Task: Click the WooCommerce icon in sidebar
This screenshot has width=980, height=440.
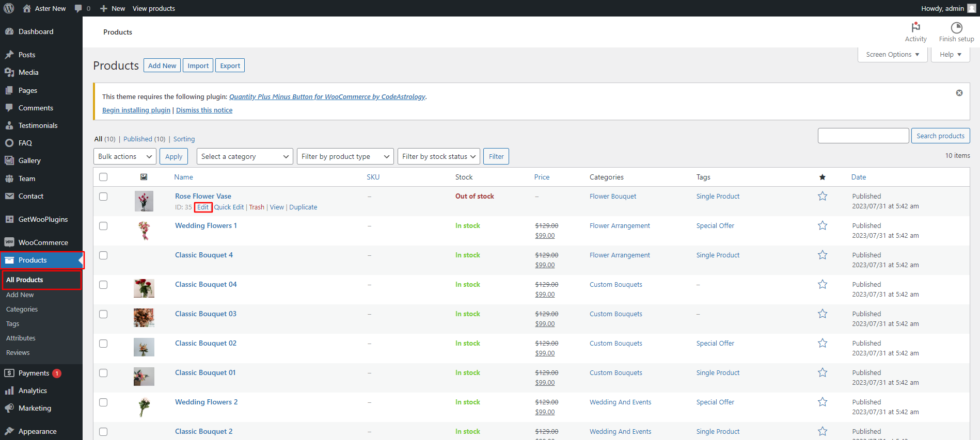Action: pyautogui.click(x=9, y=242)
